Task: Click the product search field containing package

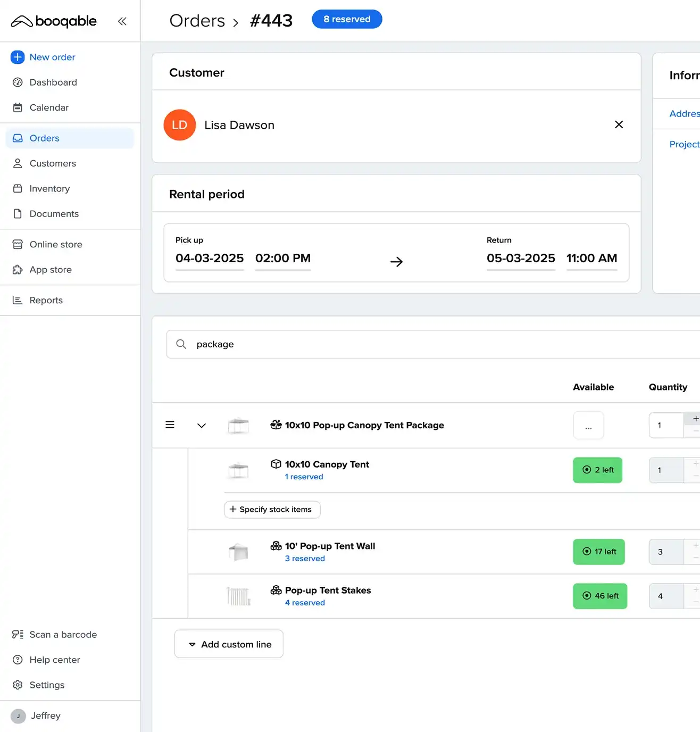Action: pyautogui.click(x=426, y=344)
